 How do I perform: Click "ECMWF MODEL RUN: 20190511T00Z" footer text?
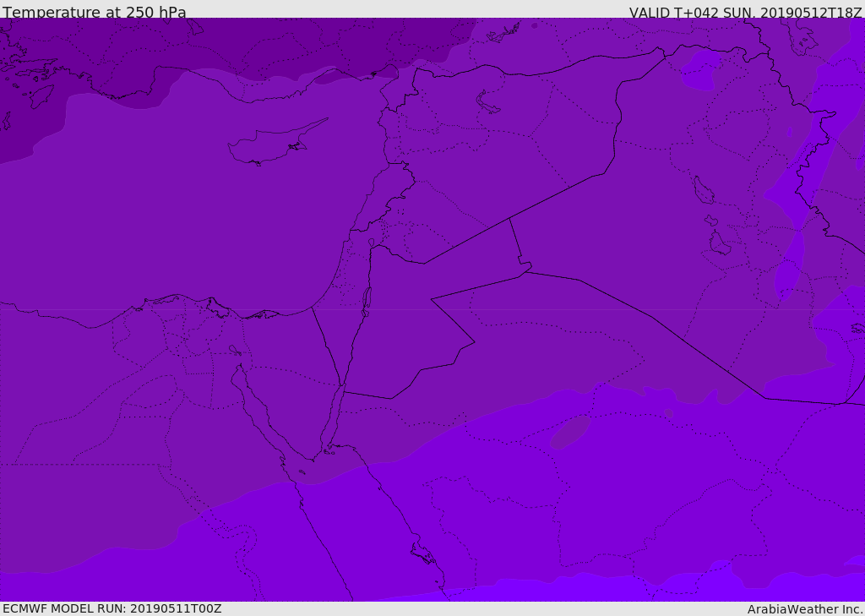coord(112,608)
